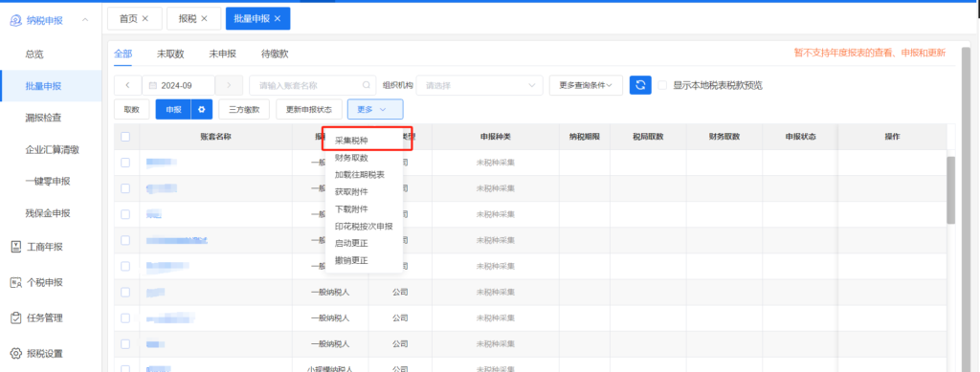Click the 三方缴款 button
Image resolution: width=980 pixels, height=372 pixels.
(244, 109)
